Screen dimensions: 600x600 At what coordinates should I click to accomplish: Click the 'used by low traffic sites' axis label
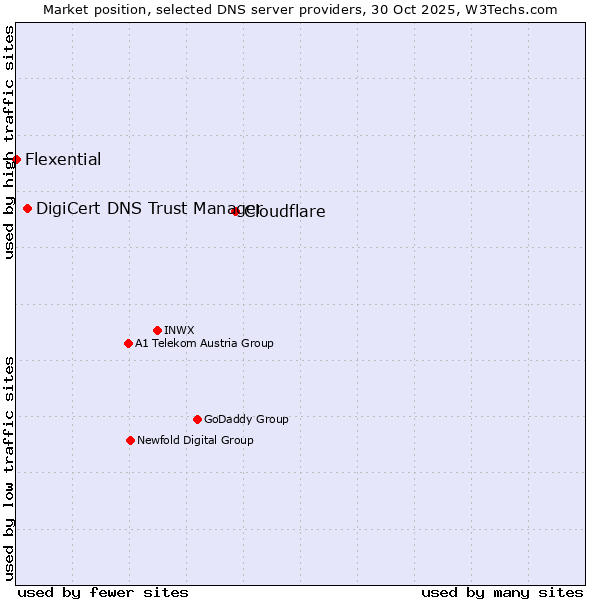(x=9, y=467)
